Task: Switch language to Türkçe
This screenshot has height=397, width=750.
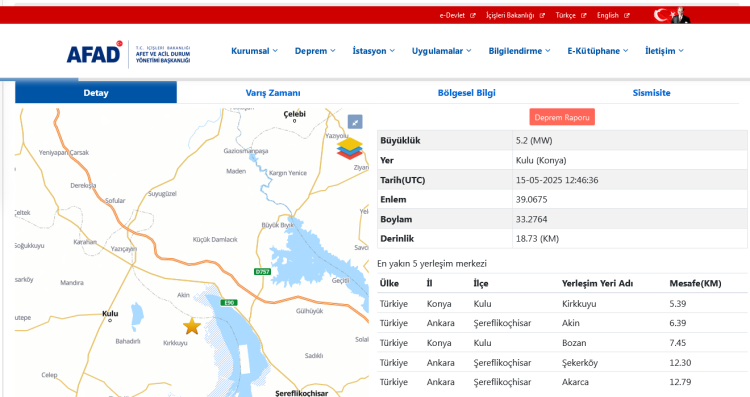Action: pos(565,15)
